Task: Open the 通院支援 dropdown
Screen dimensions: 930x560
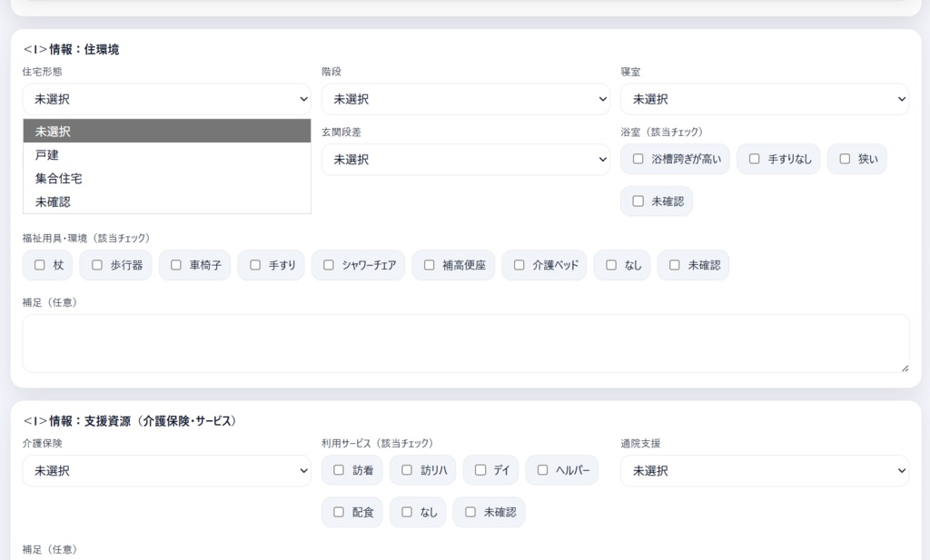Action: click(764, 470)
